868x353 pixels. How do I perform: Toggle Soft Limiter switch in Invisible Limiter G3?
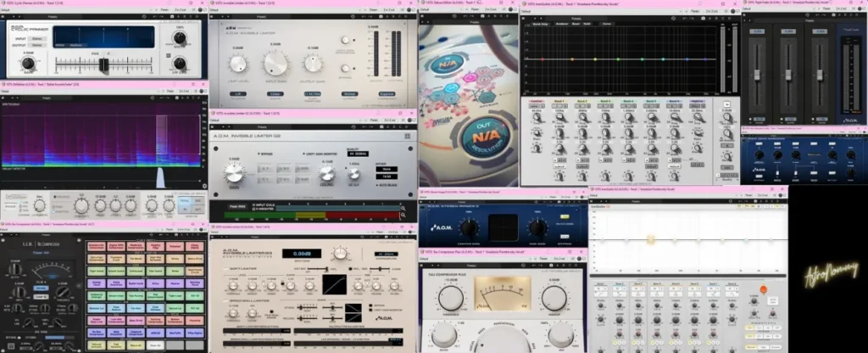point(224,268)
